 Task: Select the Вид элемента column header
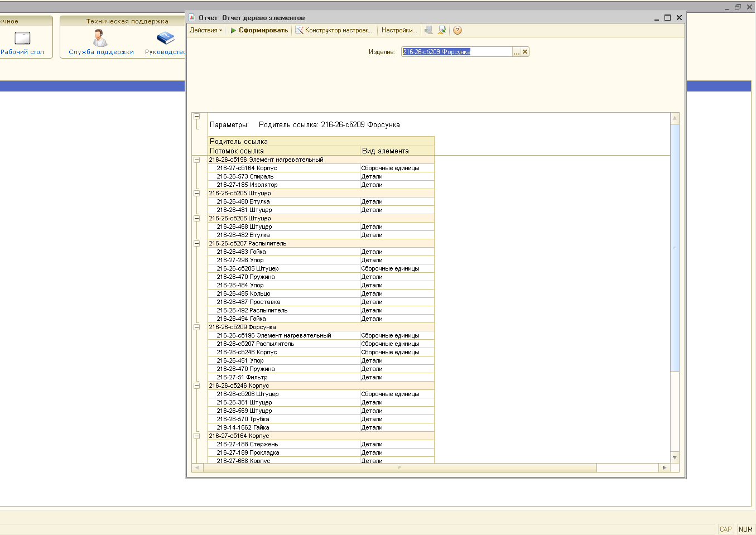(397, 151)
